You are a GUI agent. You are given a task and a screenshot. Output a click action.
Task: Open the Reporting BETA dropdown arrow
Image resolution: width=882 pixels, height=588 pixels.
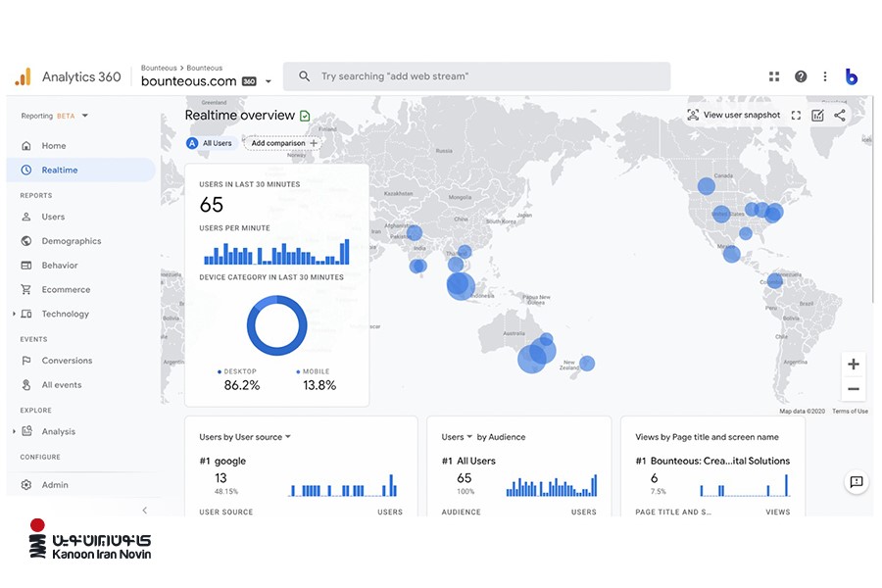coord(85,116)
